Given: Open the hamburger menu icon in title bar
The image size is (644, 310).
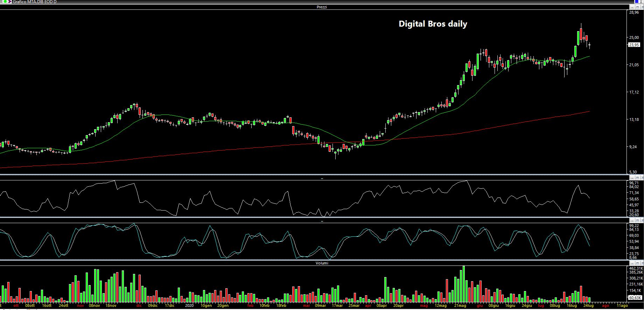Looking at the screenshot, I should tap(1, 1).
